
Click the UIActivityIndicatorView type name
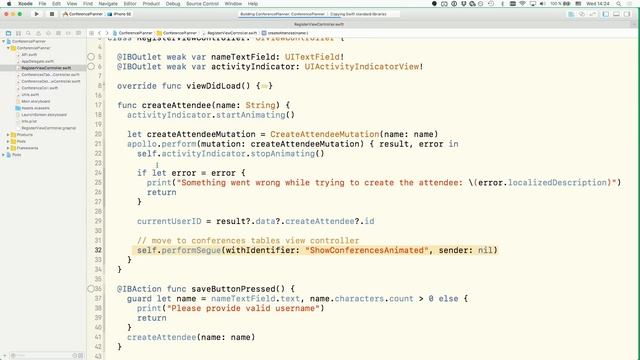[x=362, y=67]
